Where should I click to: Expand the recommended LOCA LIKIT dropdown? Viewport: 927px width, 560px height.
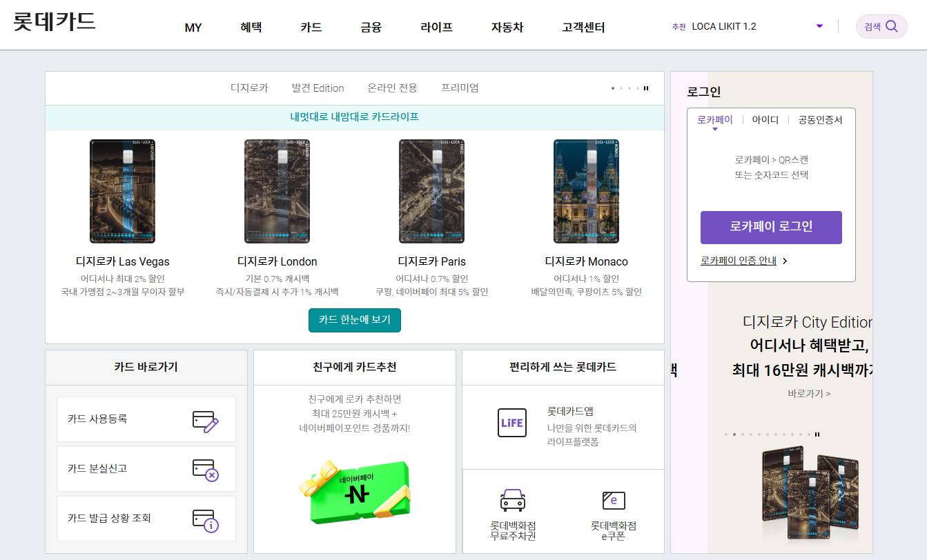pos(819,26)
